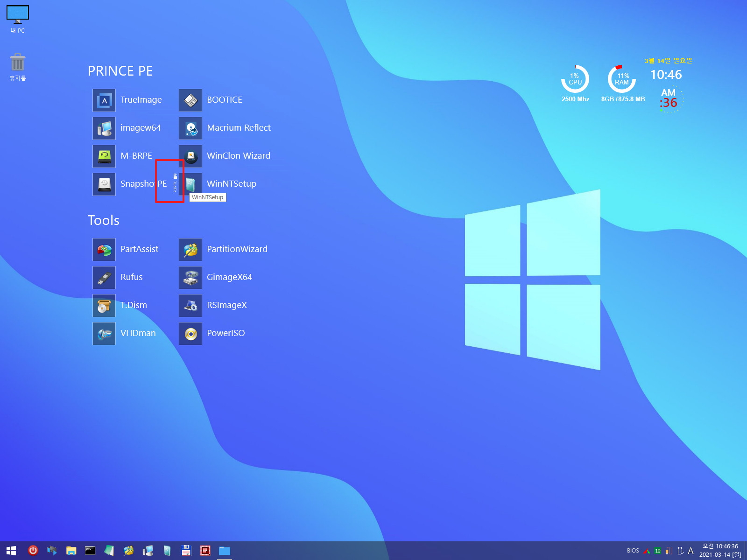
Task: Click the green 10 tray icon
Action: click(658, 551)
